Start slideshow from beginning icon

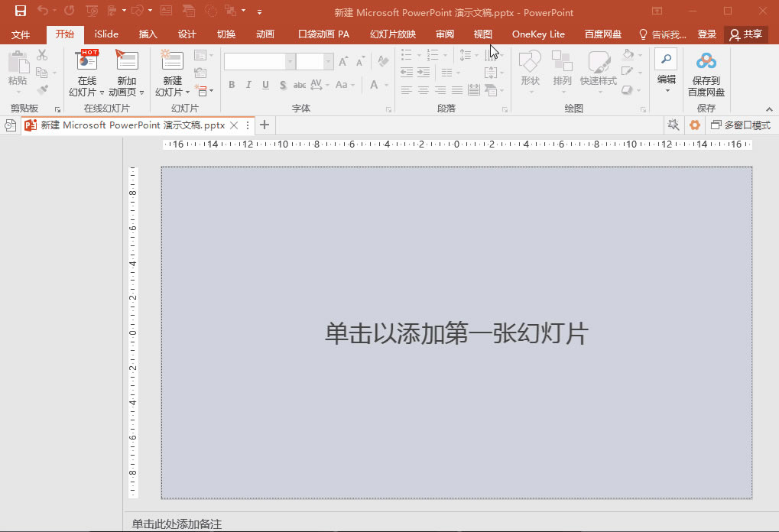point(92,11)
